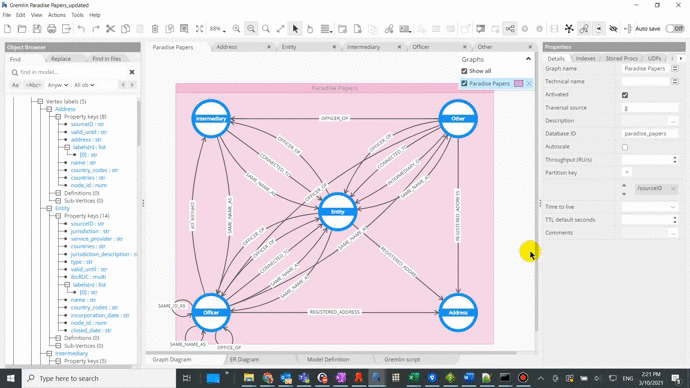Screen dimensions: 690x388
Task: Open the Actions menu
Action: (x=56, y=15)
